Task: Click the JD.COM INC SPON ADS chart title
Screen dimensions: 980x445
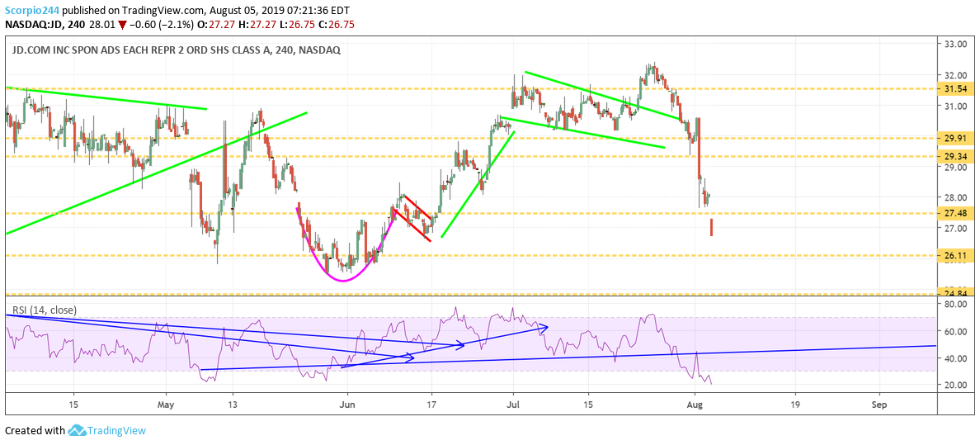Action: [x=175, y=50]
